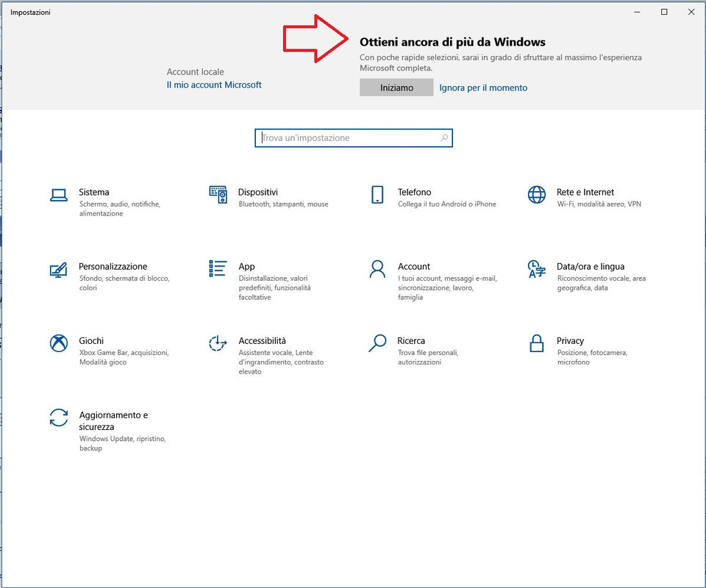The height and width of the screenshot is (588, 706).
Task: Click 'Riconoscimento vocale, area geografica' description
Action: coord(602,283)
